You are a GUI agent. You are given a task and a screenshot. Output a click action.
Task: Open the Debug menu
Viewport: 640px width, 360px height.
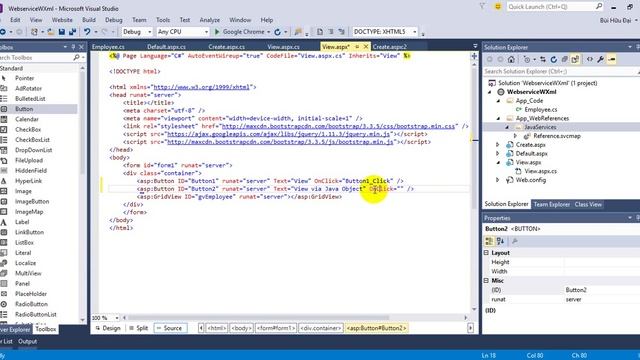tap(113, 20)
